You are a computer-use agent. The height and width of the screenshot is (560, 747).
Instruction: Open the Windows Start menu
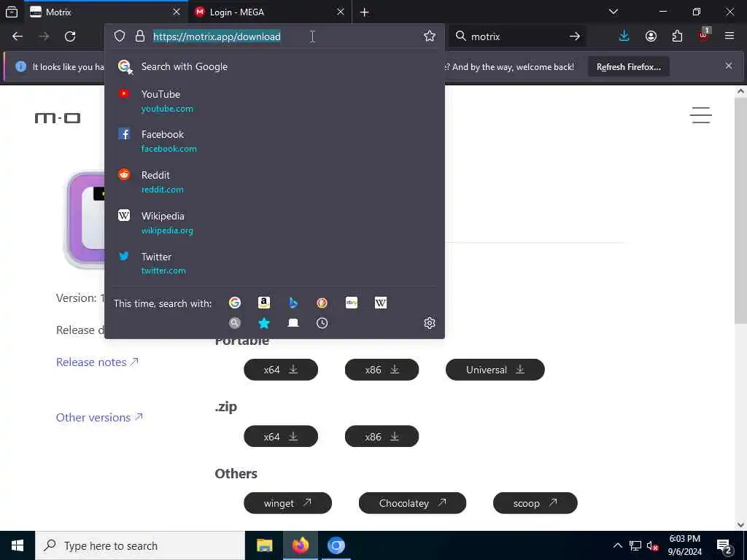[x=18, y=545]
